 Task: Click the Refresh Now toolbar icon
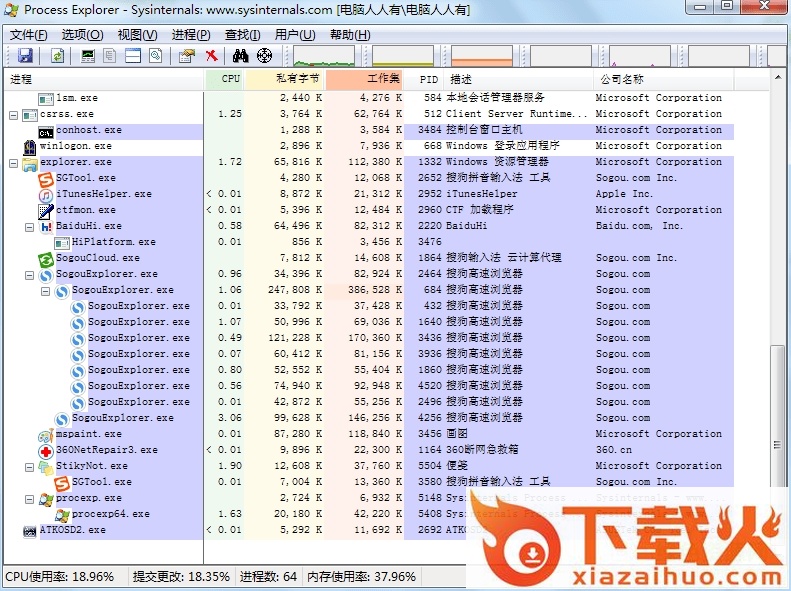(58, 56)
